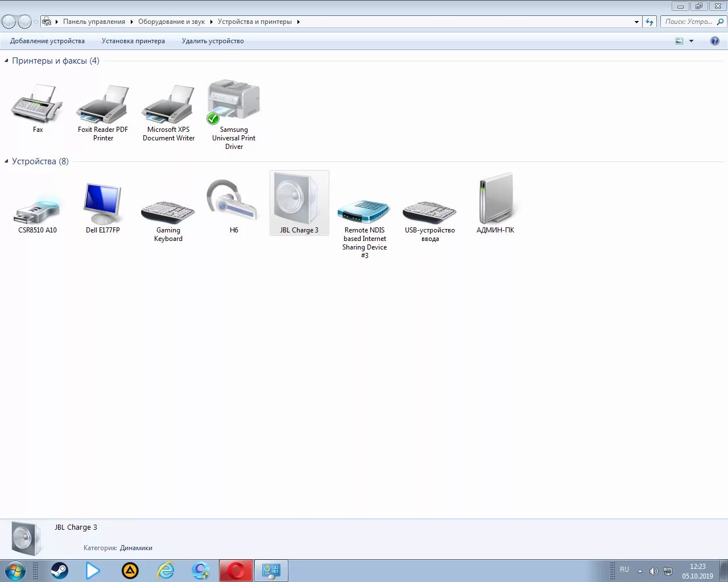Screen dimensions: 728x582
Task: Click the address bar folder icon
Action: click(47, 22)
